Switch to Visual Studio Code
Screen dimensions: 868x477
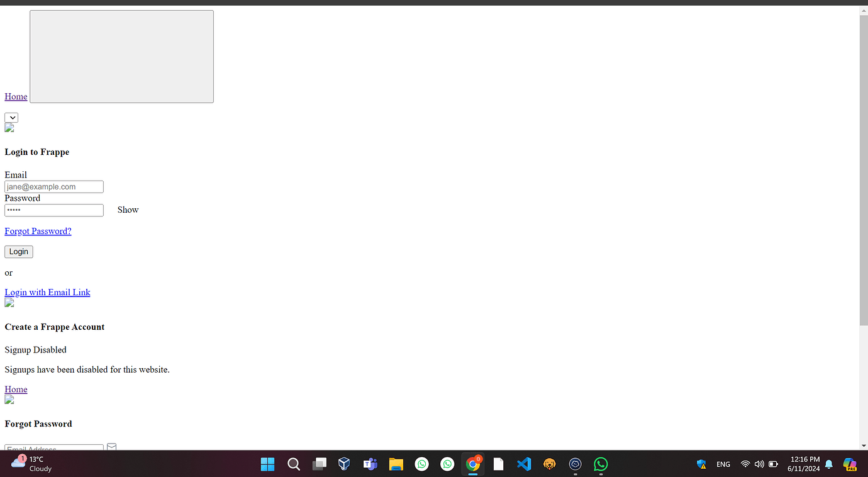524,464
